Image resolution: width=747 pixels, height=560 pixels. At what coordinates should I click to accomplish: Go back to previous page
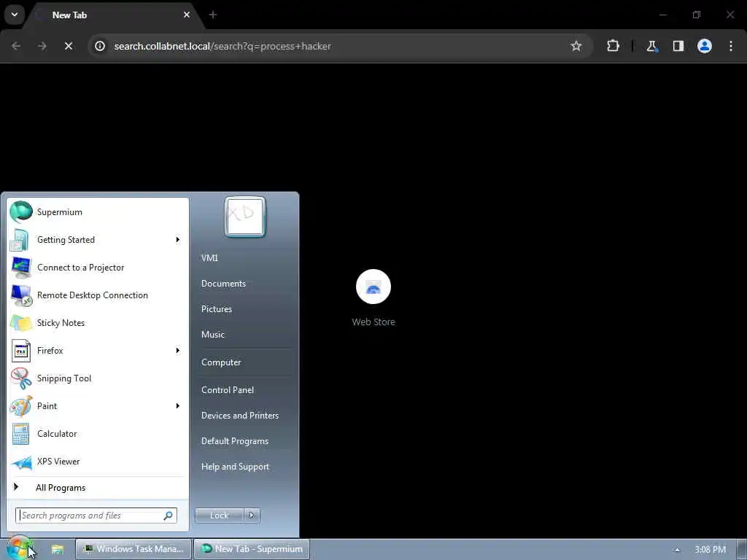[x=16, y=46]
